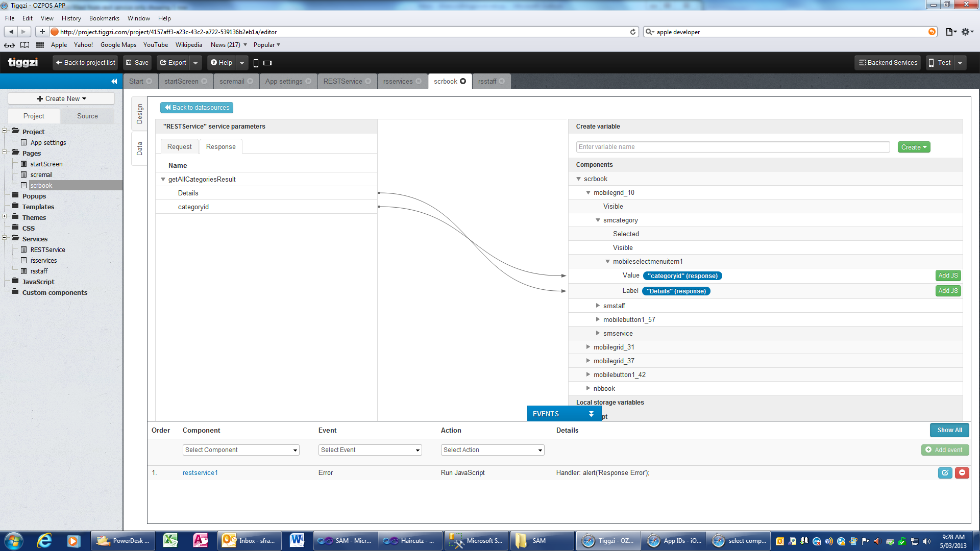The width and height of the screenshot is (980, 551).
Task: Switch to the Design side tab
Action: click(x=139, y=113)
